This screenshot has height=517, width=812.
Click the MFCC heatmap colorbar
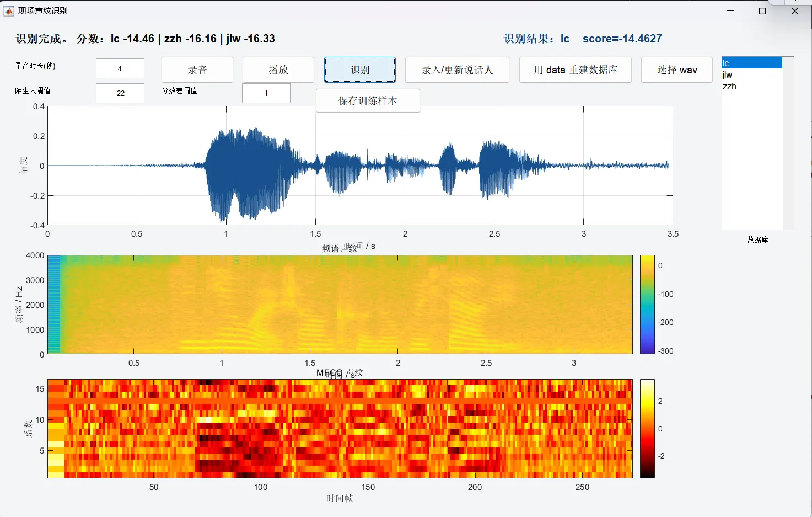[x=647, y=429]
